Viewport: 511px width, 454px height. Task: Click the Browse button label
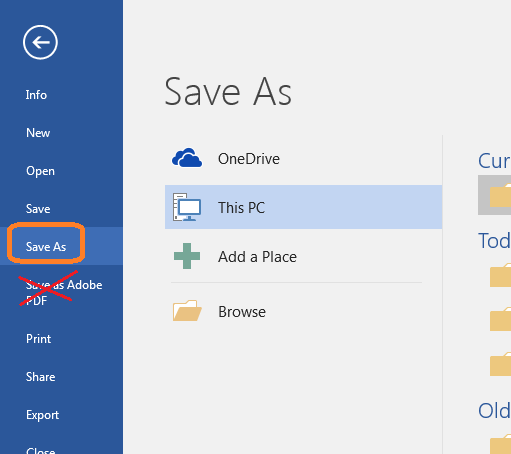click(242, 312)
